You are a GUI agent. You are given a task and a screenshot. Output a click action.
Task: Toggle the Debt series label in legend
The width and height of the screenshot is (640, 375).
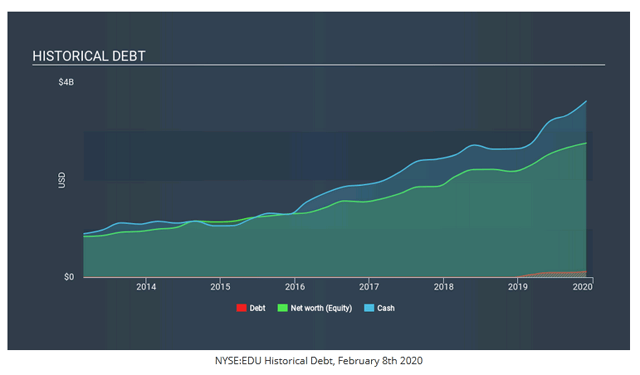[x=257, y=308]
